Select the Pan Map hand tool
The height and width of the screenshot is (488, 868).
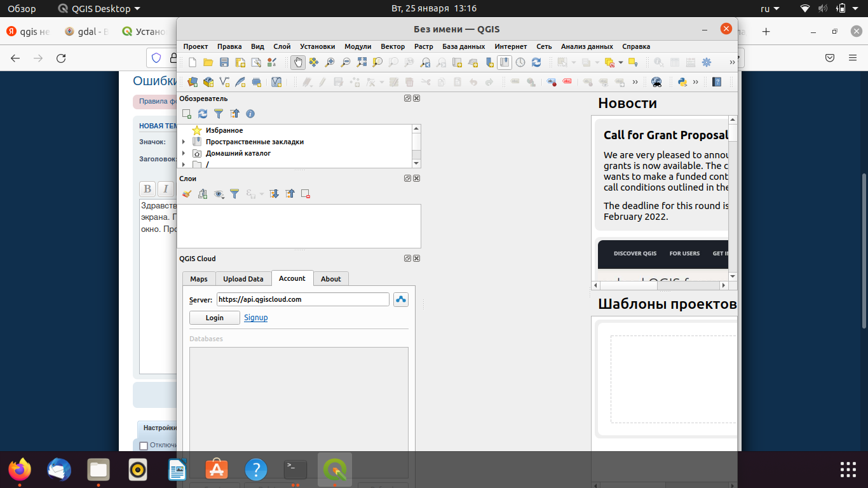click(x=297, y=62)
